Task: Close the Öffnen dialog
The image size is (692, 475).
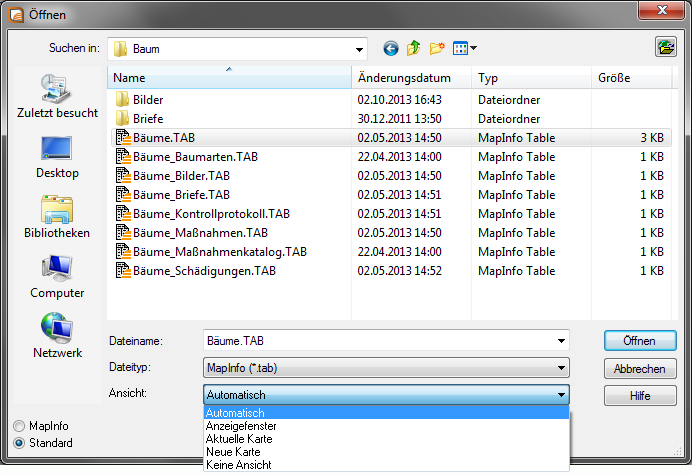Action: pyautogui.click(x=662, y=10)
